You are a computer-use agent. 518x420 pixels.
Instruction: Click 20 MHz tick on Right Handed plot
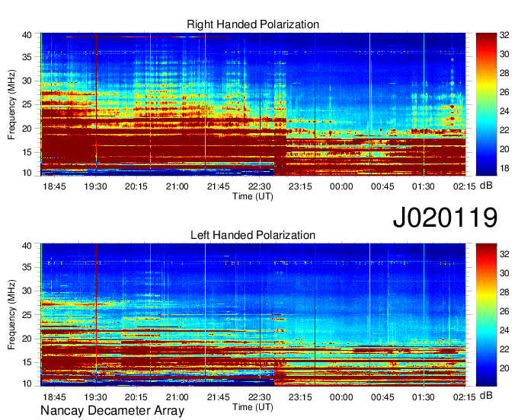point(27,129)
